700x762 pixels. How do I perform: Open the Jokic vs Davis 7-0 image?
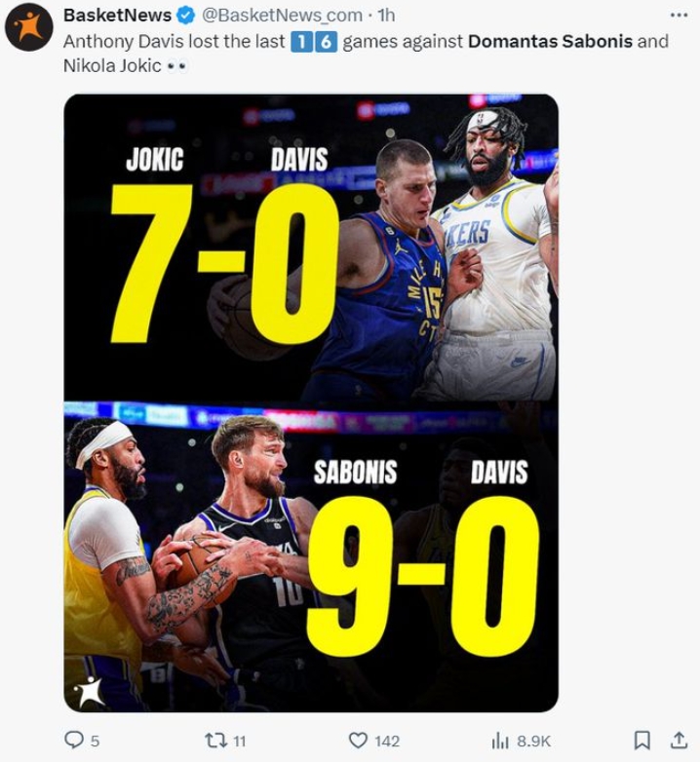[311, 248]
